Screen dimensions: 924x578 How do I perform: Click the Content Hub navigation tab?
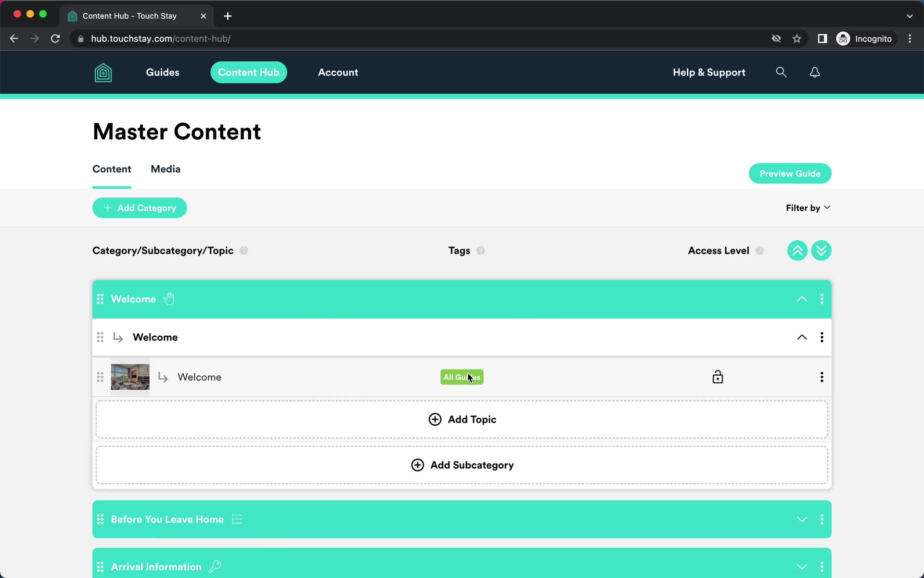click(248, 72)
